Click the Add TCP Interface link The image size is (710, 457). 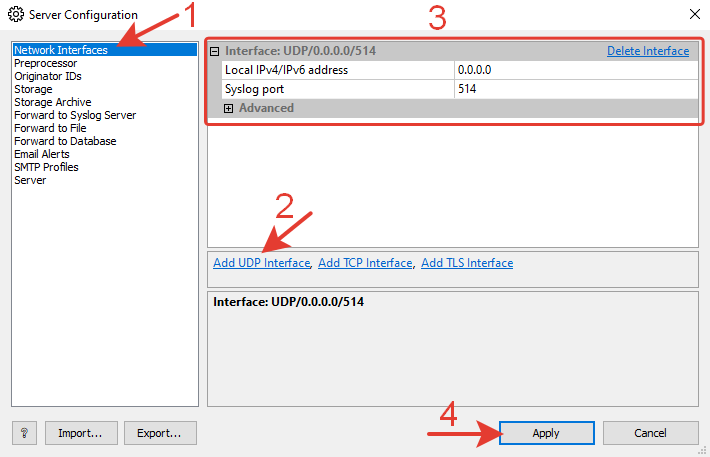coord(365,263)
